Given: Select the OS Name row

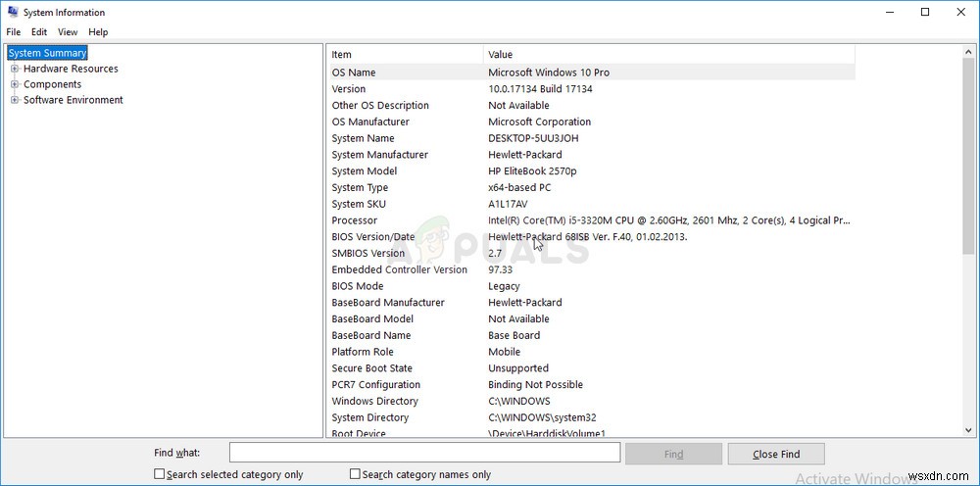Looking at the screenshot, I should 591,73.
